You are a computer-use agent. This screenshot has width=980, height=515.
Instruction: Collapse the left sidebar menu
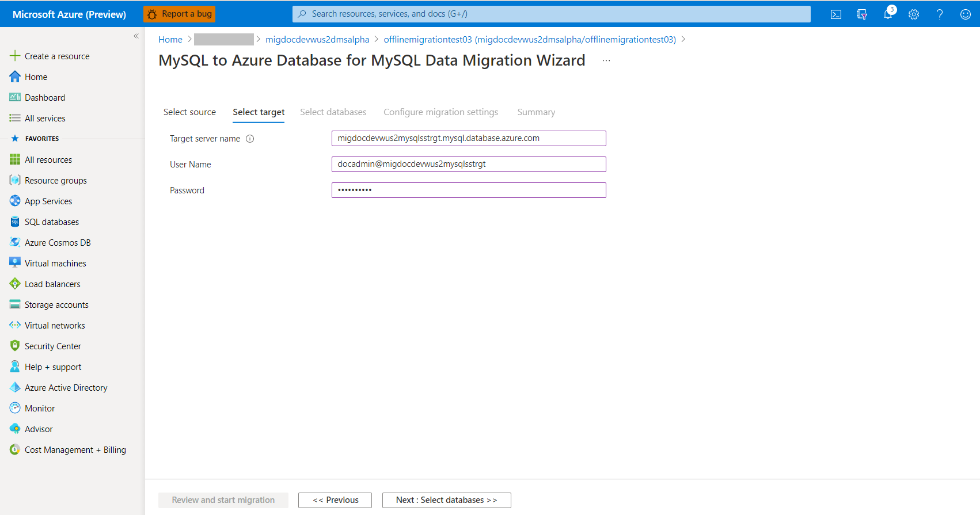click(136, 36)
